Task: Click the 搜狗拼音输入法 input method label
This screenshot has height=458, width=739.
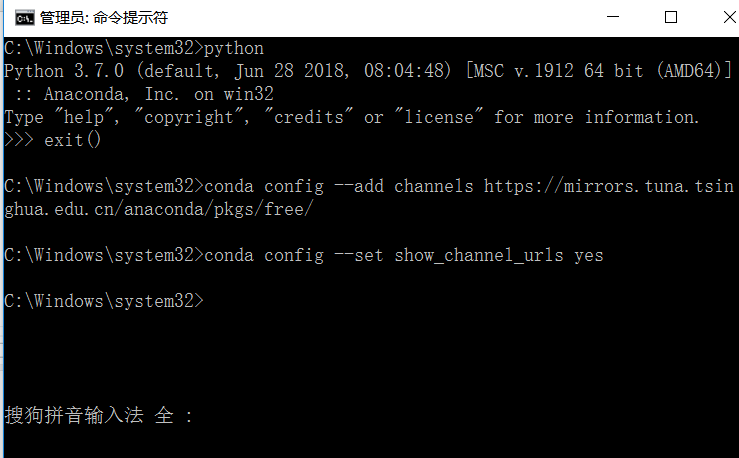Action: point(74,416)
